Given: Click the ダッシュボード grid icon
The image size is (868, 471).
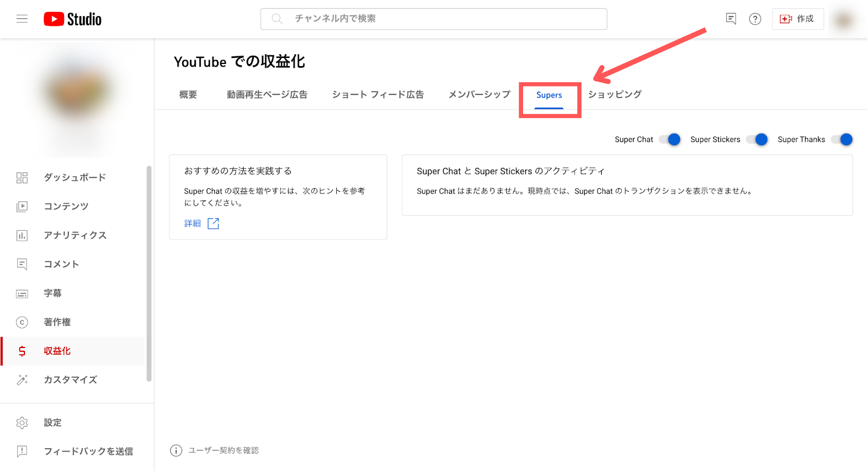Looking at the screenshot, I should pyautogui.click(x=22, y=178).
